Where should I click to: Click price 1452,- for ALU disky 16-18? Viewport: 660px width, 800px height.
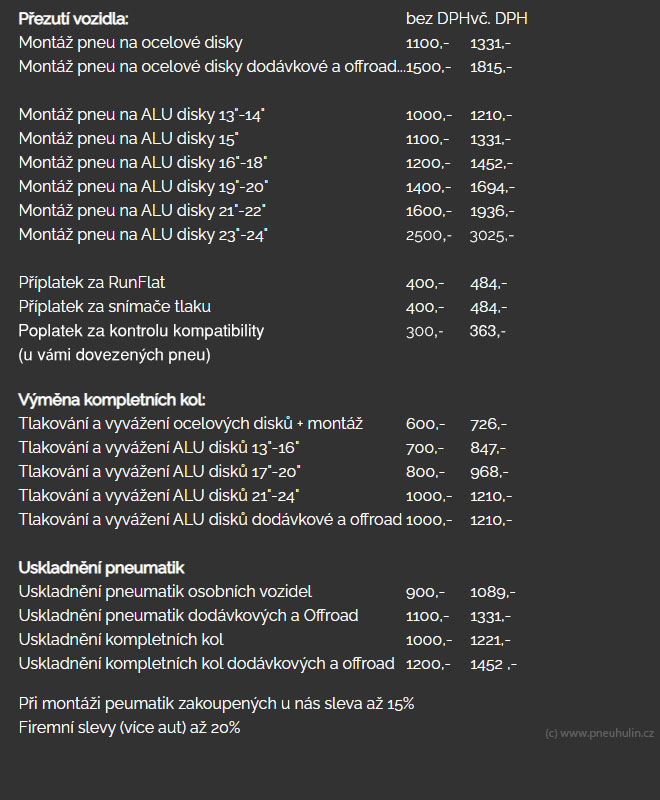pos(491,163)
